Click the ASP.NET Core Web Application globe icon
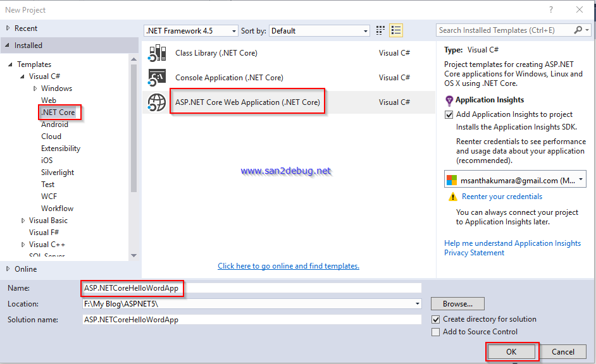Screen dimensions: 596x364 click(157, 102)
